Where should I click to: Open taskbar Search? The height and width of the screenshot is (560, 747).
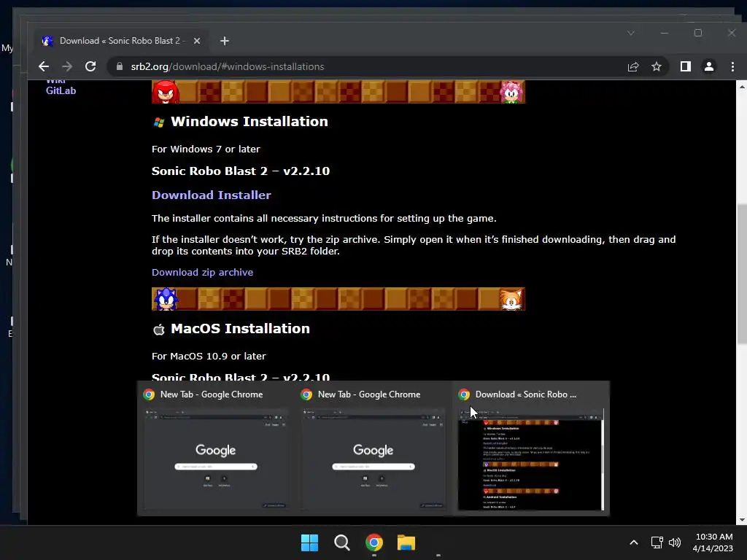pyautogui.click(x=341, y=542)
